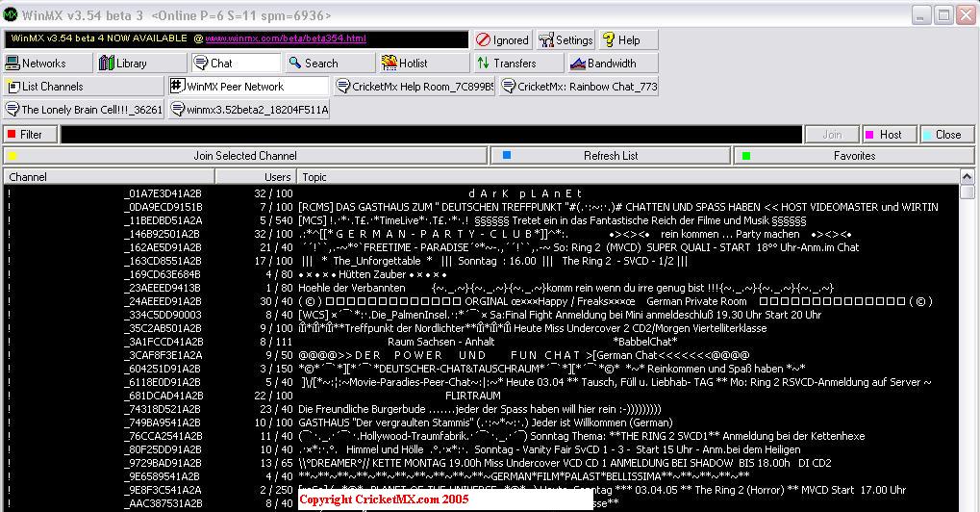The height and width of the screenshot is (512, 980).
Task: Switch to the Hotlist tab
Action: click(x=424, y=64)
